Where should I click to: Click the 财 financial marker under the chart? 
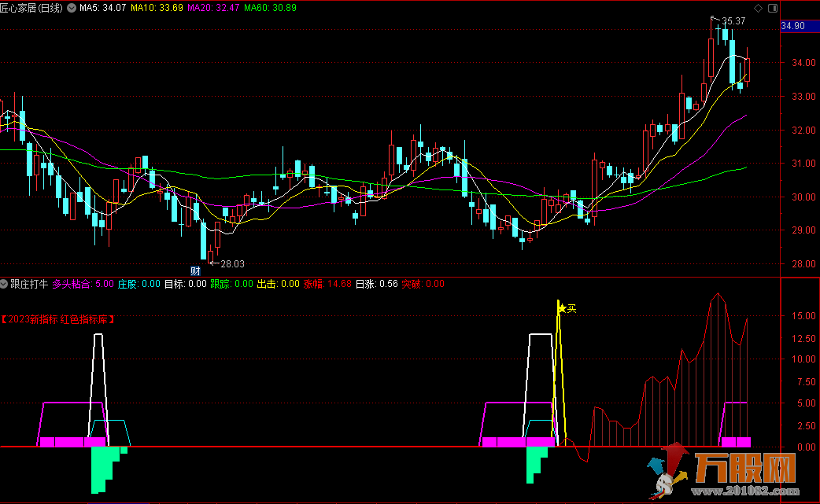[x=195, y=270]
